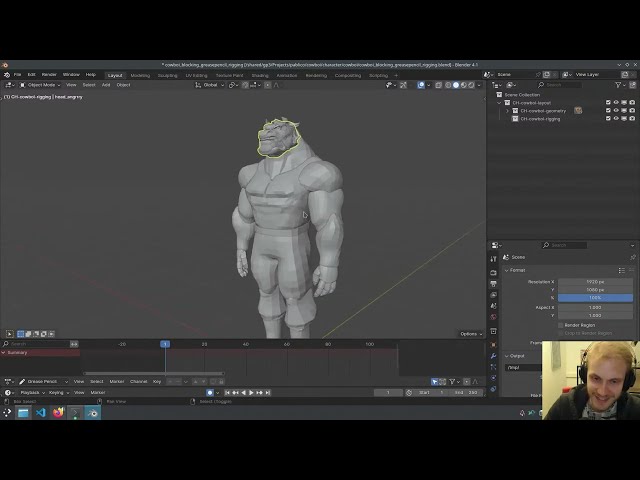Image resolution: width=640 pixels, height=480 pixels.
Task: Open the File menu
Action: (17, 75)
